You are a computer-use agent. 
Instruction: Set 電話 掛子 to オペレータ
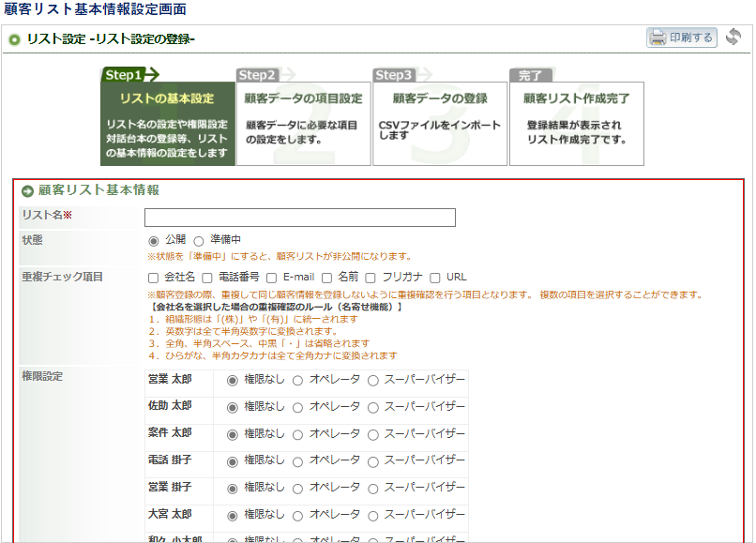point(298,461)
